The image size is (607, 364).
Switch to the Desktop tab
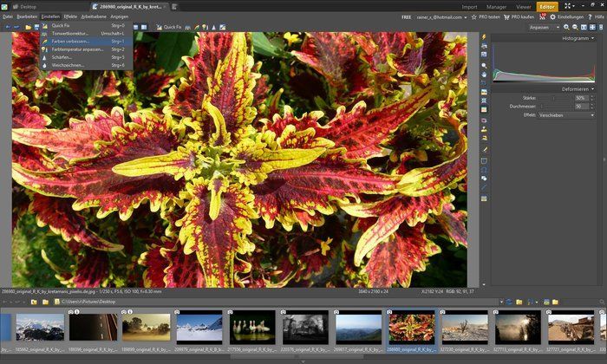[25, 7]
